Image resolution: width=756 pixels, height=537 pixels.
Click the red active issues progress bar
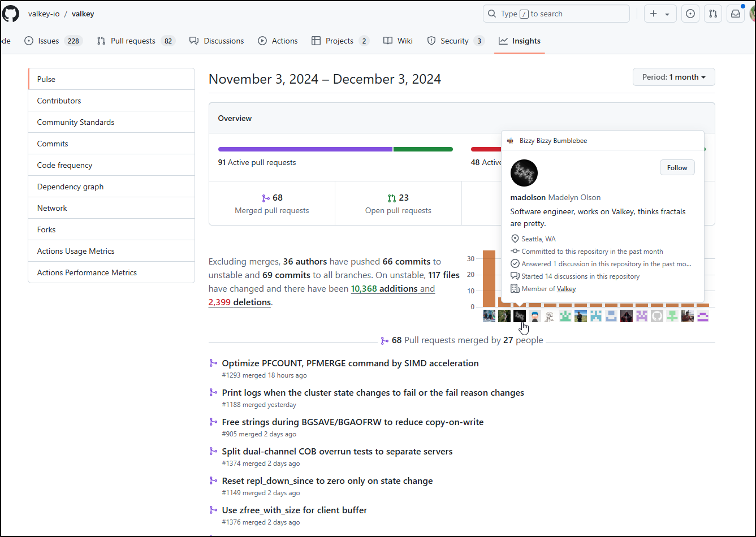tap(486, 149)
